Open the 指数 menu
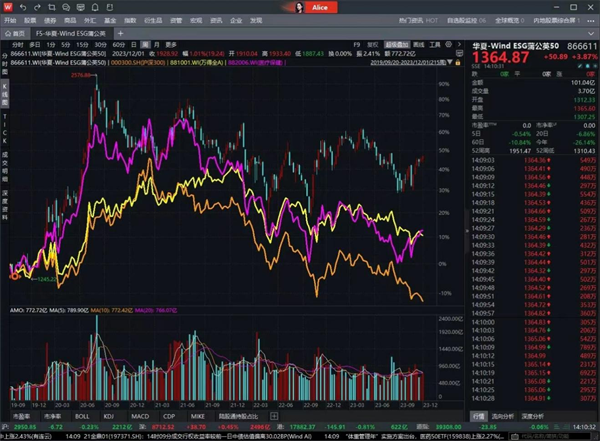Viewport: 600px width, 441px height. [x=130, y=20]
